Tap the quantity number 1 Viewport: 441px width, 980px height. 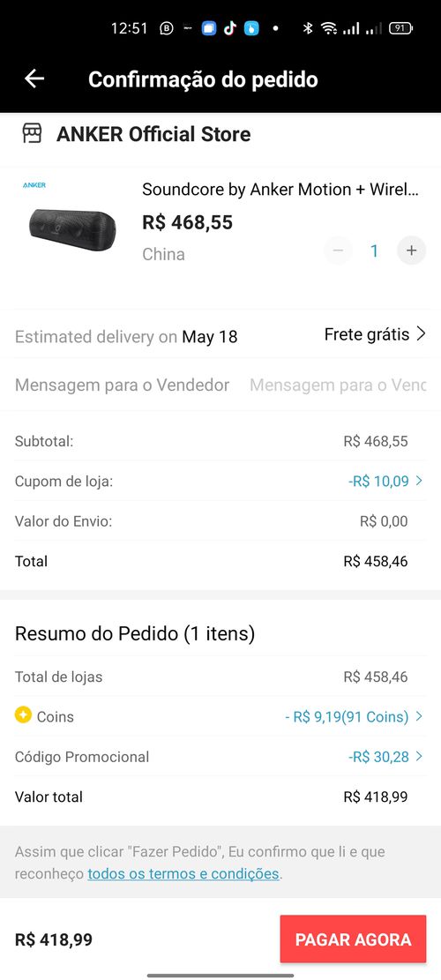[374, 251]
